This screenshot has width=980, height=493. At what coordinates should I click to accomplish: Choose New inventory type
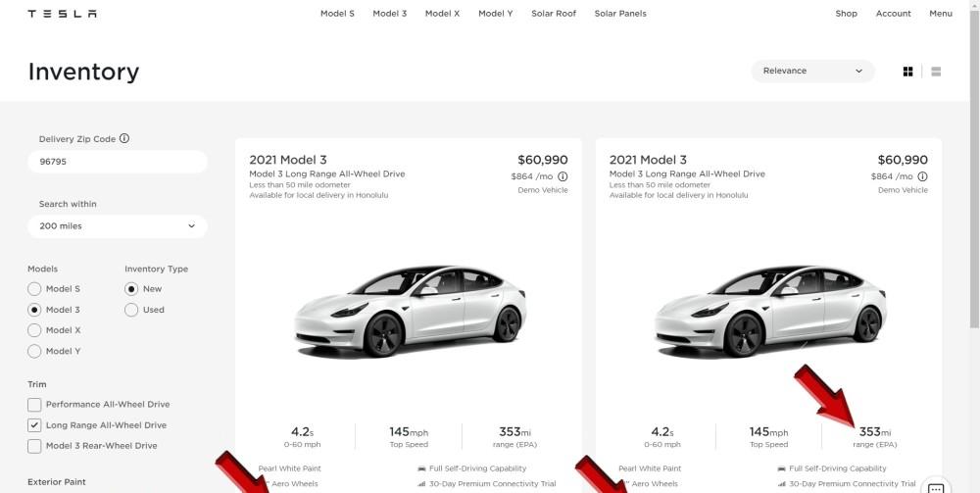(131, 289)
